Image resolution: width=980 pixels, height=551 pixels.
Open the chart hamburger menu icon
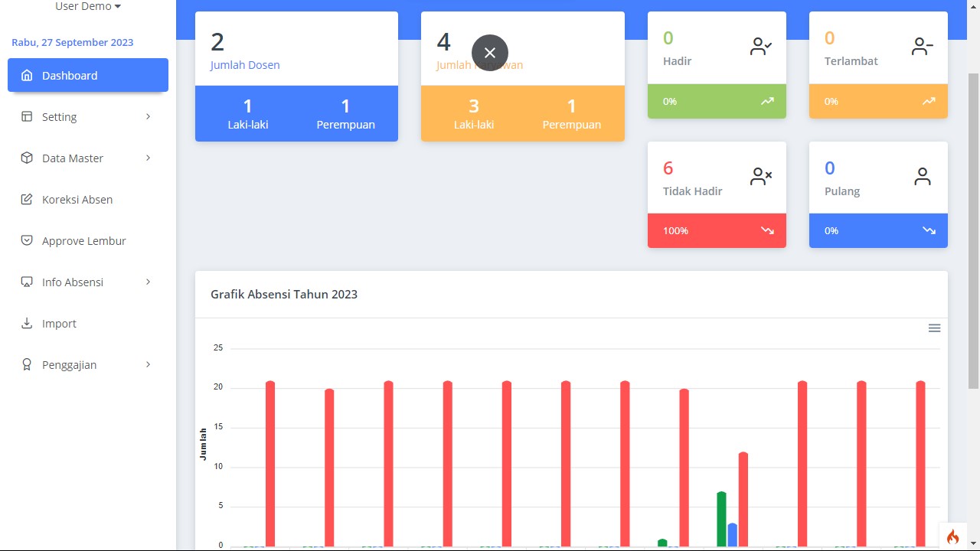934,328
